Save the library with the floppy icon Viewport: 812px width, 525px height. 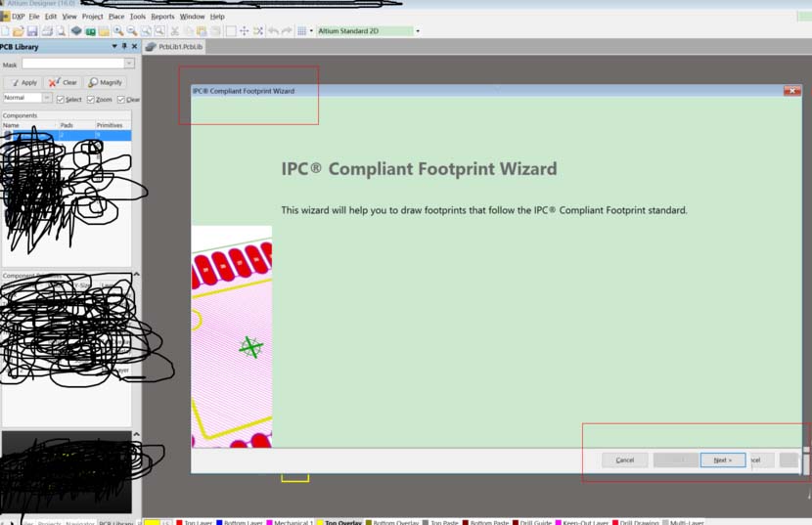[32, 31]
